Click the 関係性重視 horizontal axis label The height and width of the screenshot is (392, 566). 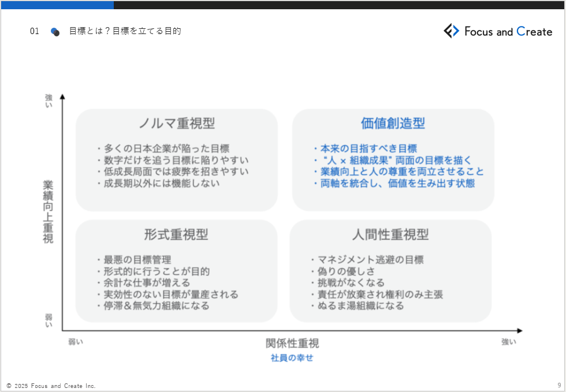pos(292,343)
